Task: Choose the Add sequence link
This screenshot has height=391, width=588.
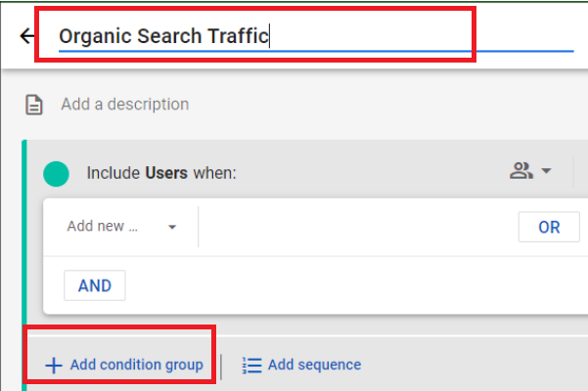Action: [x=314, y=365]
